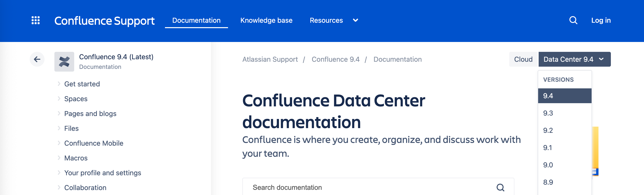
Task: Select version 9.1 in Versions list
Action: click(565, 148)
